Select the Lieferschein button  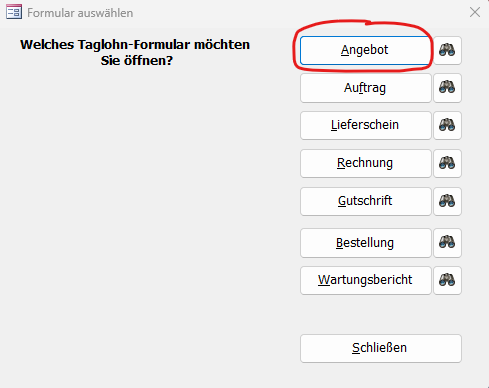tap(365, 125)
